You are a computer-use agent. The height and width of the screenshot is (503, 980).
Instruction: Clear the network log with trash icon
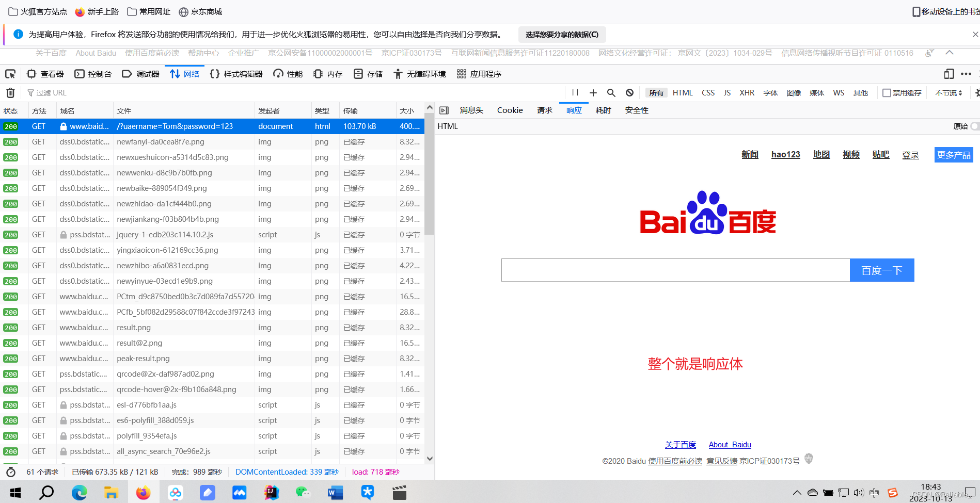[10, 93]
